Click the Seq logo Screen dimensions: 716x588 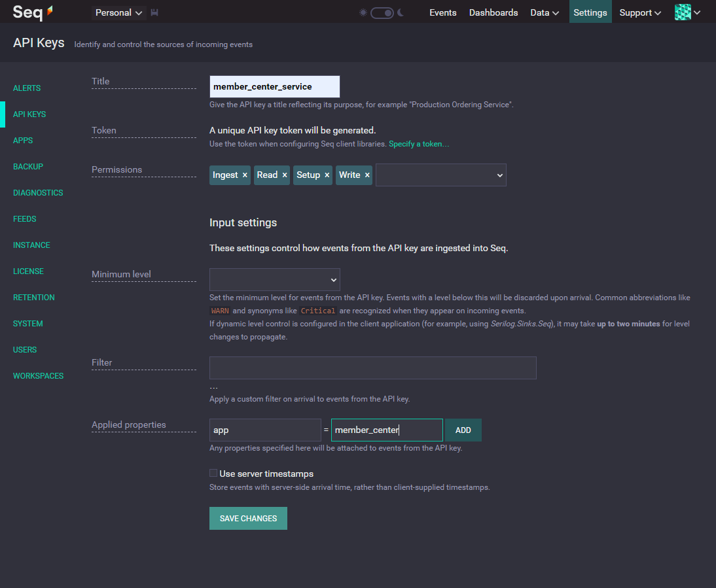[x=33, y=12]
